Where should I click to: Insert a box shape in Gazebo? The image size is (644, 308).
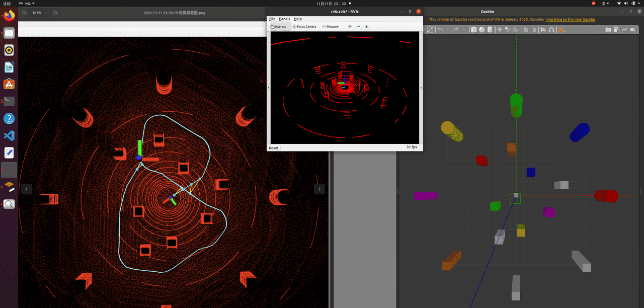(473, 30)
